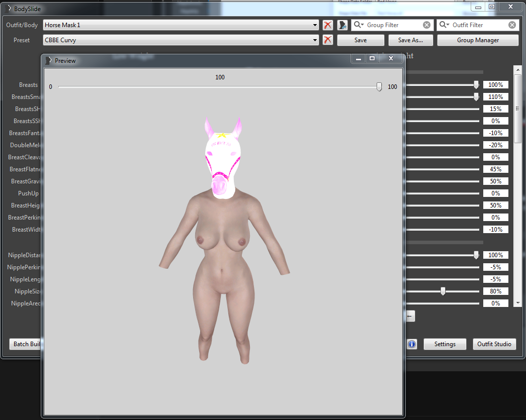Open the Outfit/Body dropdown showing Horse Mask 1
Image resolution: width=526 pixels, height=420 pixels.
click(x=181, y=25)
